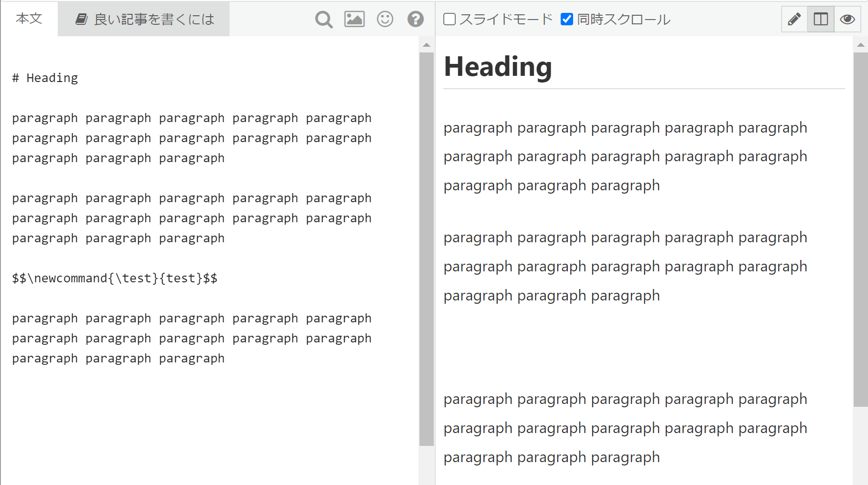Click the "# Heading" line in the editor

coord(45,78)
